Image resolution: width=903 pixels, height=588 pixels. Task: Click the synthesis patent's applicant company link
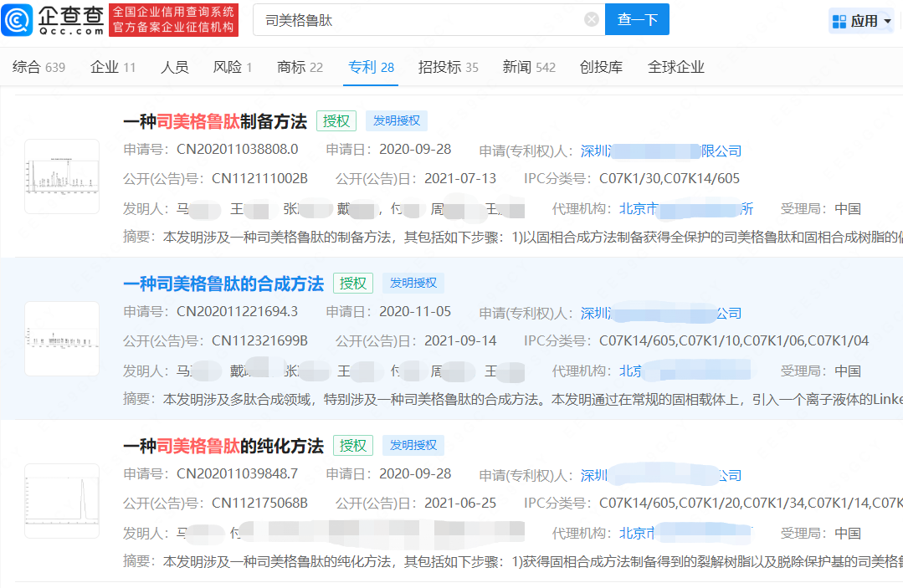661,313
